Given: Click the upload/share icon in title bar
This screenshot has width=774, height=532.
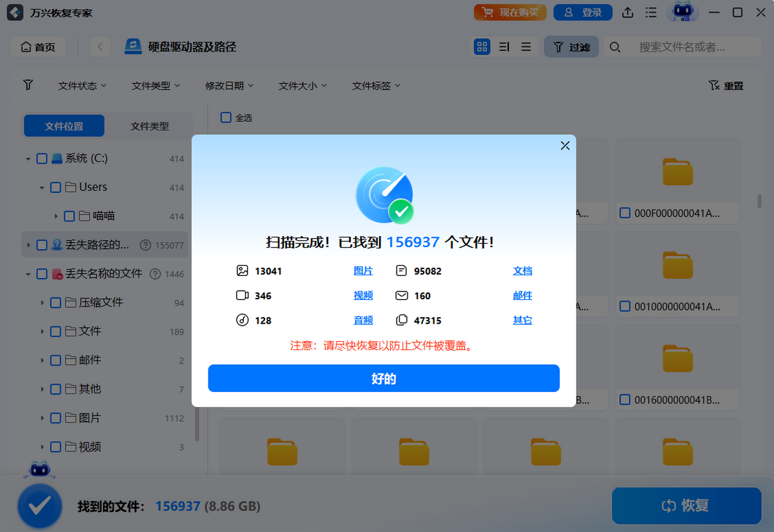Looking at the screenshot, I should (627, 13).
